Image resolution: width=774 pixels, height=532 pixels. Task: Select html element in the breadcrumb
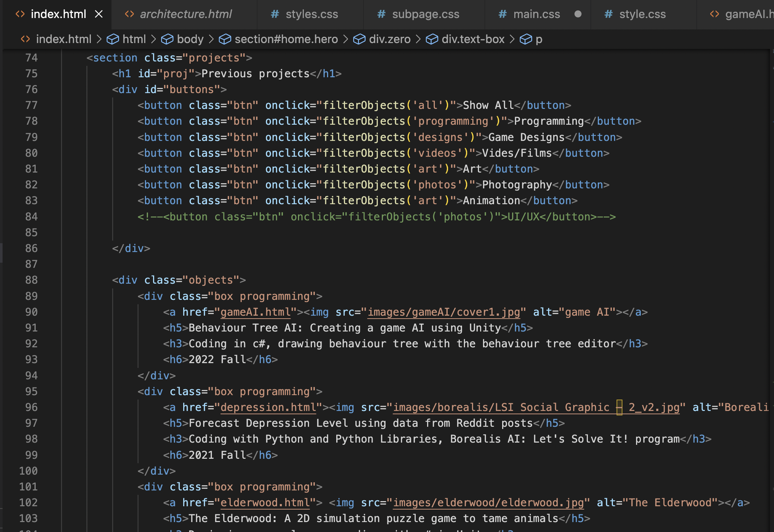point(134,39)
